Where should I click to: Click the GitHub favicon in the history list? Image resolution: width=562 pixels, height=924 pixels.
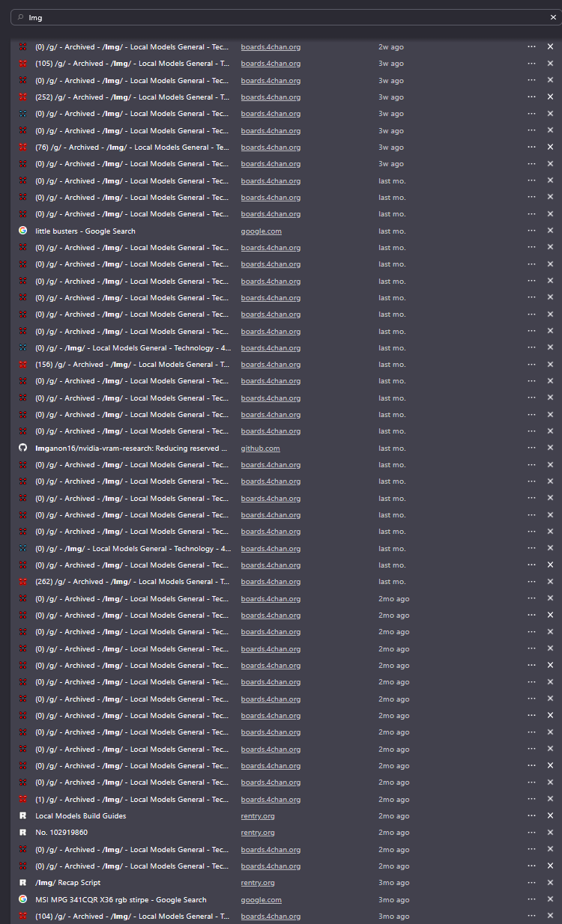(x=22, y=448)
